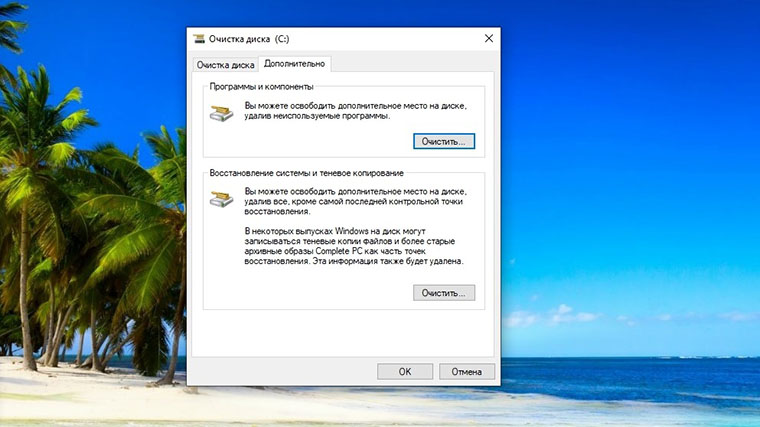Screen dimensions: 760x427
Task: Cancel the dialog with Отмена
Action: [x=467, y=372]
